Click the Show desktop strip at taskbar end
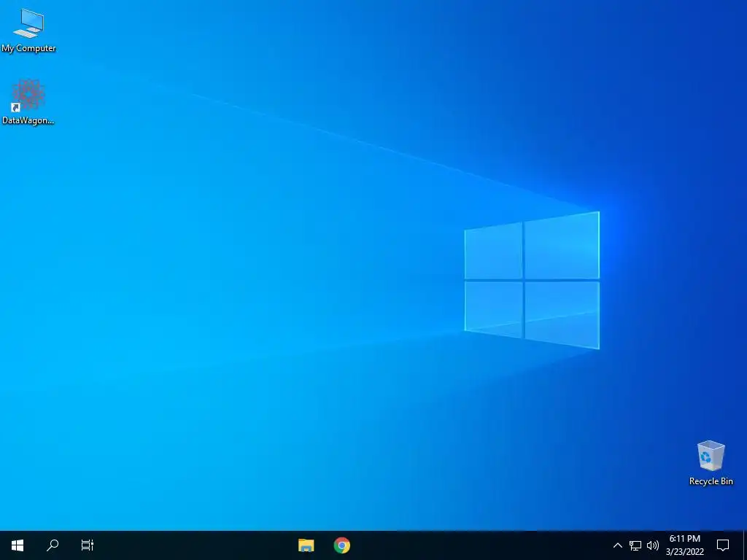 pyautogui.click(x=745, y=545)
